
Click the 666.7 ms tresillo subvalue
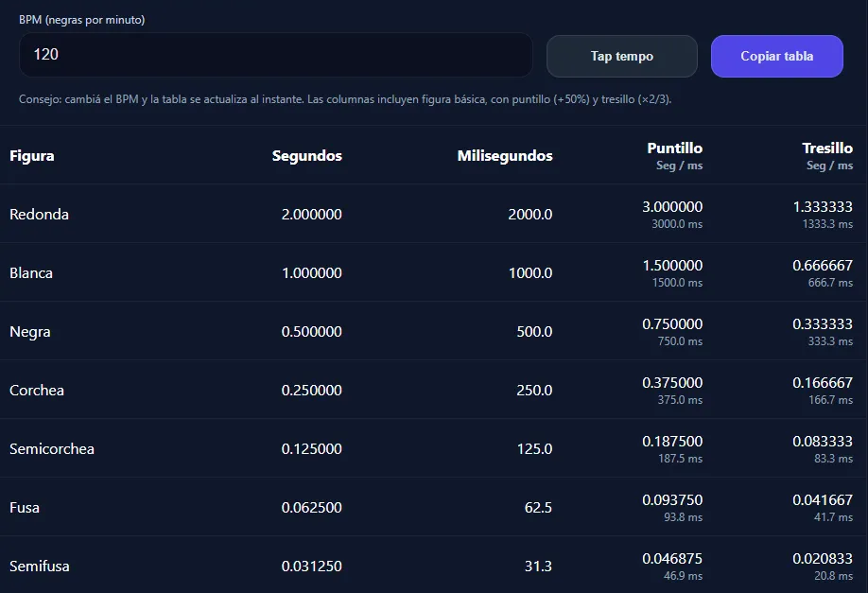830,283
